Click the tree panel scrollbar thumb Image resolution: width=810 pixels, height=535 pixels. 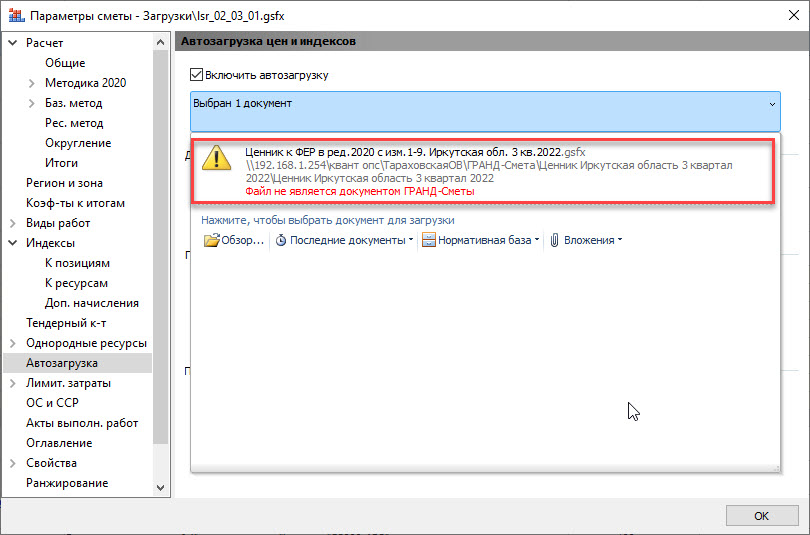click(x=160, y=247)
